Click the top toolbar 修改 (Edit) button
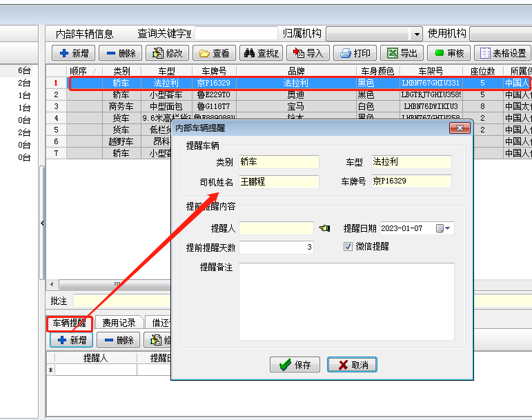This screenshot has width=532, height=420. 166,53
